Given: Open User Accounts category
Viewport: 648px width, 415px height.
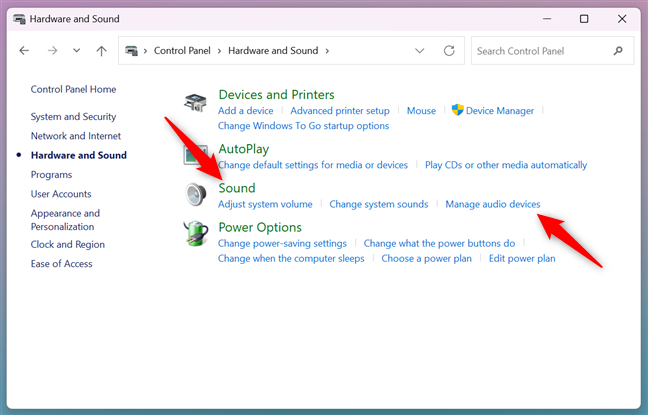Looking at the screenshot, I should 61,194.
